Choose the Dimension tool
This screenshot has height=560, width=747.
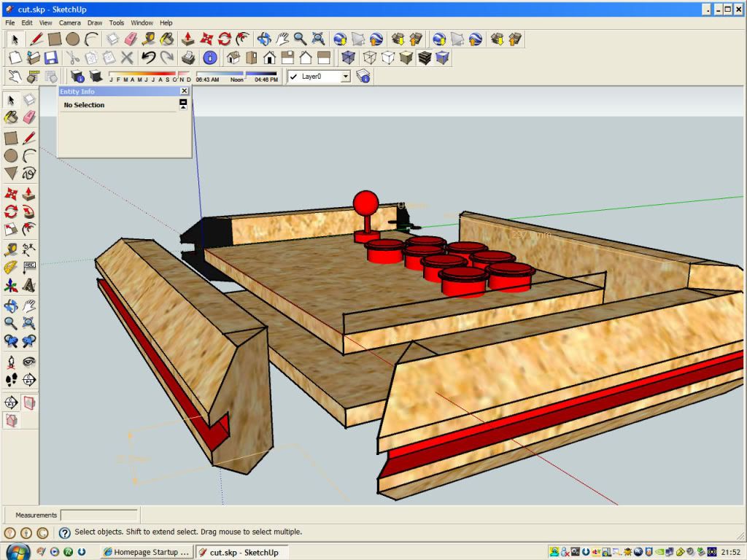coord(29,249)
